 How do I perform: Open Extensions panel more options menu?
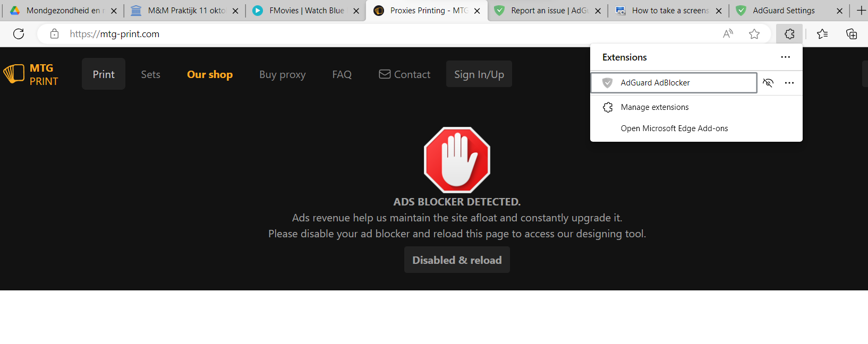[785, 57]
